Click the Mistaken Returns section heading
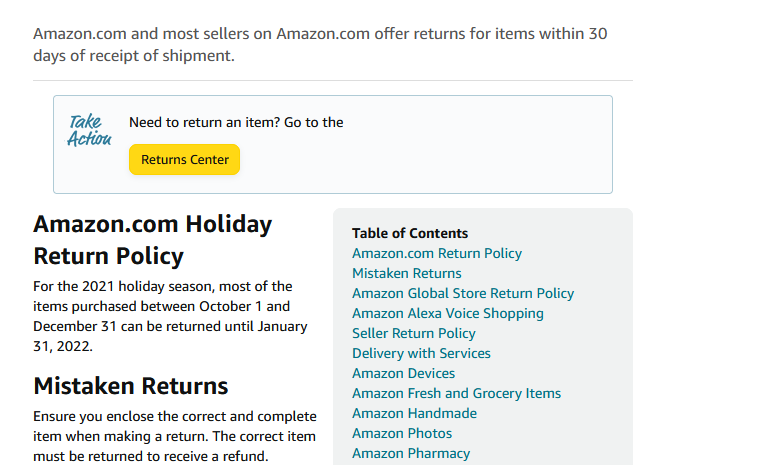 [x=131, y=386]
